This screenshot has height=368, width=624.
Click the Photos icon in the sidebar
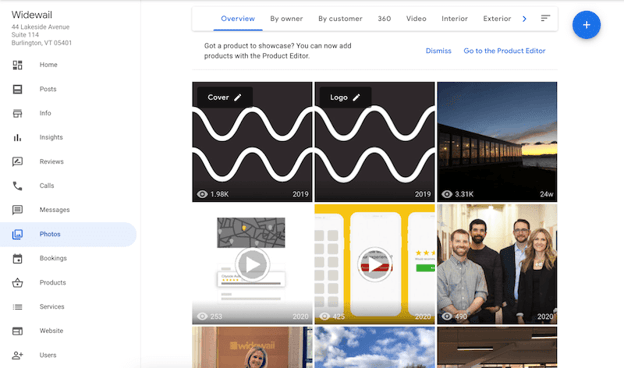tap(18, 234)
